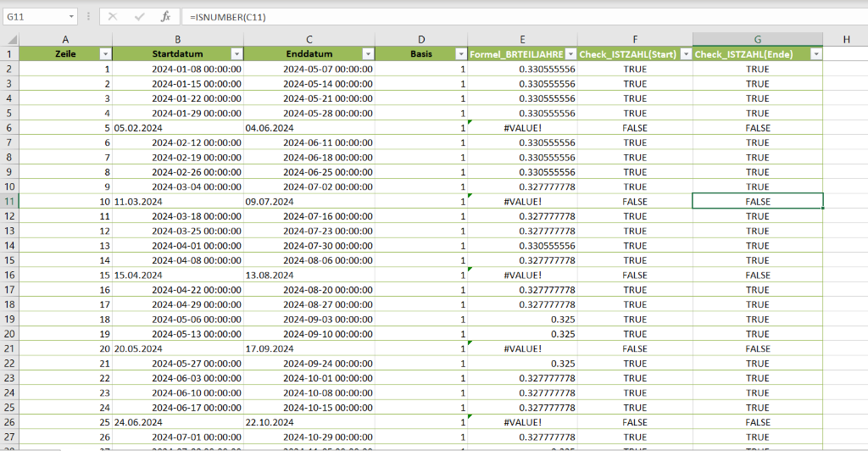Click the FALSE cell in F11
This screenshot has width=868, height=451.
pos(635,202)
